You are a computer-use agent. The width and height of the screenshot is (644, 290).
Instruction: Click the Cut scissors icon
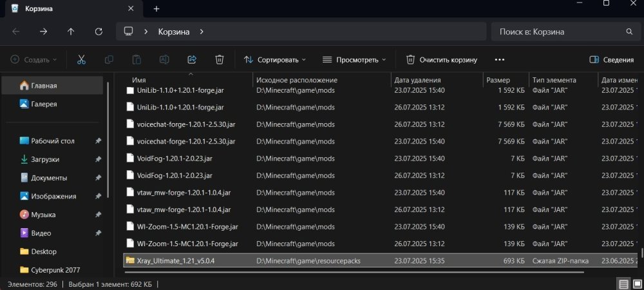[x=81, y=59]
